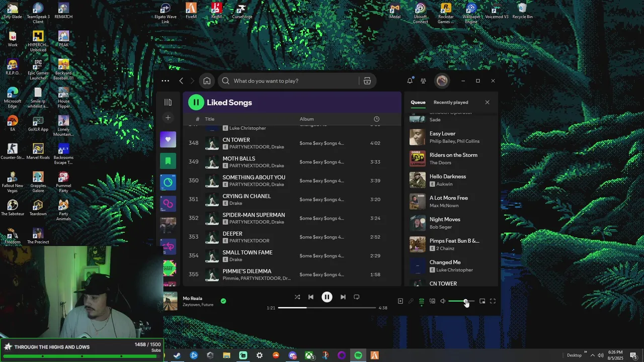Viewport: 644px width, 362px height.
Task: Open the Mo Reala song title link
Action: (x=192, y=298)
